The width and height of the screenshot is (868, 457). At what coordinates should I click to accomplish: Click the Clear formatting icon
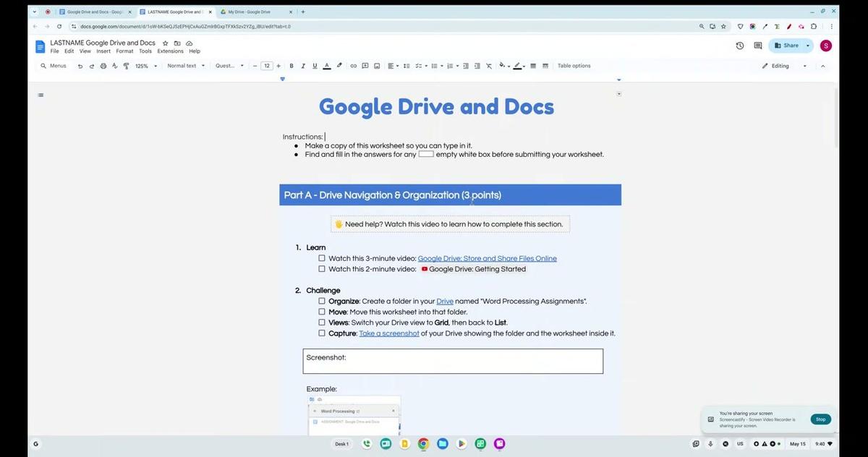click(x=489, y=66)
